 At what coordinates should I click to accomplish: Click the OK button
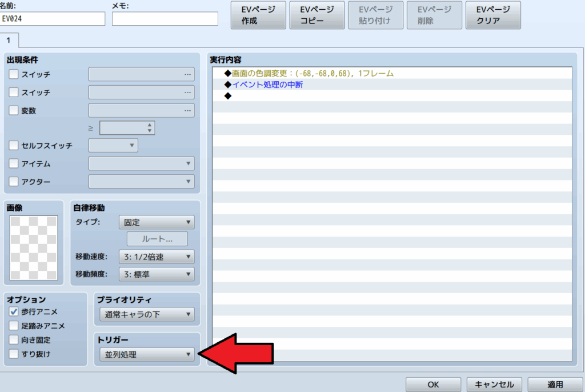coord(433,385)
